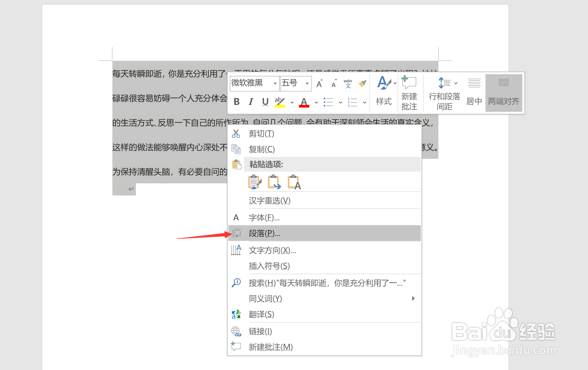Apply red font color
This screenshot has height=370, width=588.
(304, 102)
